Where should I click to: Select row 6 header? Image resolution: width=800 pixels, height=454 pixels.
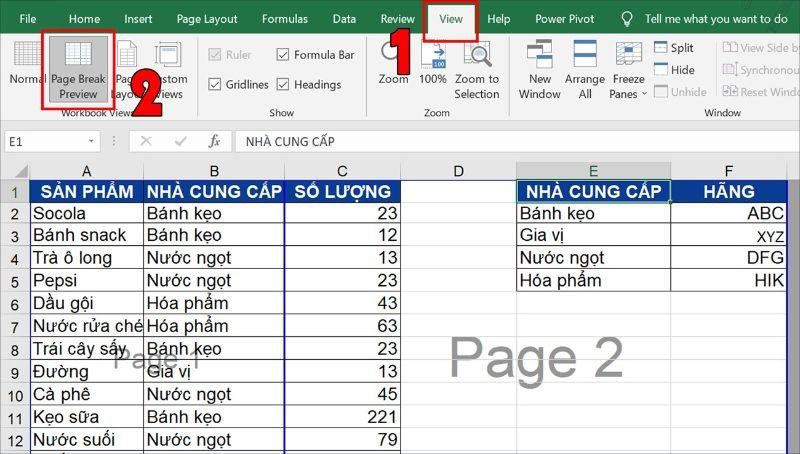click(x=15, y=304)
